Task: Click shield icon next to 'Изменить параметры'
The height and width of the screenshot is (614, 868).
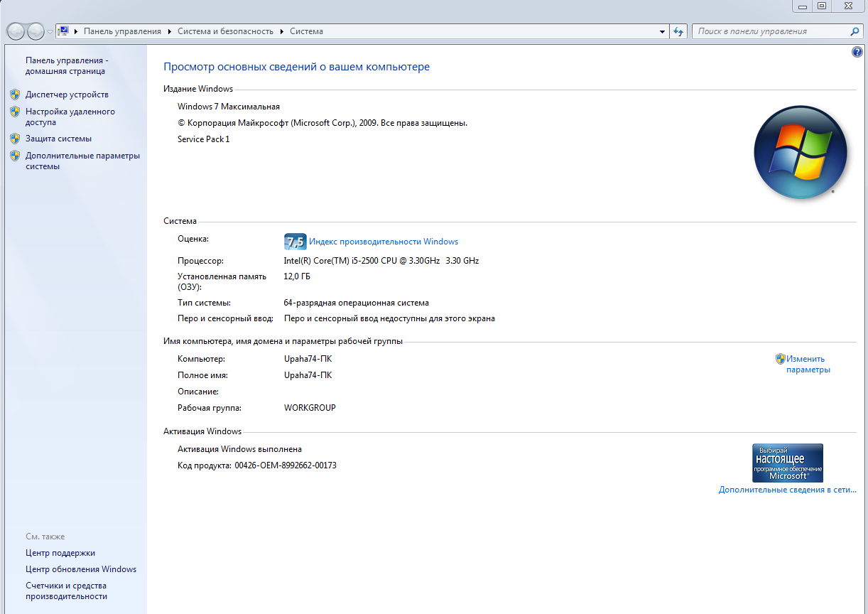Action: [780, 359]
